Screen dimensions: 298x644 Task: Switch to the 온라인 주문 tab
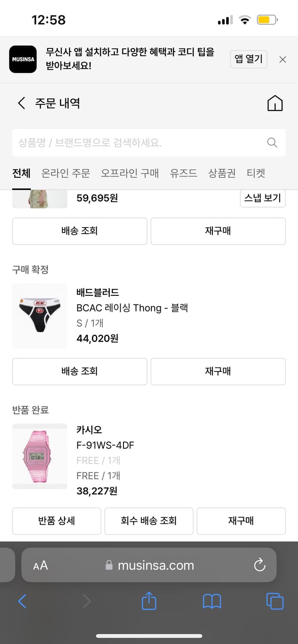tap(65, 173)
